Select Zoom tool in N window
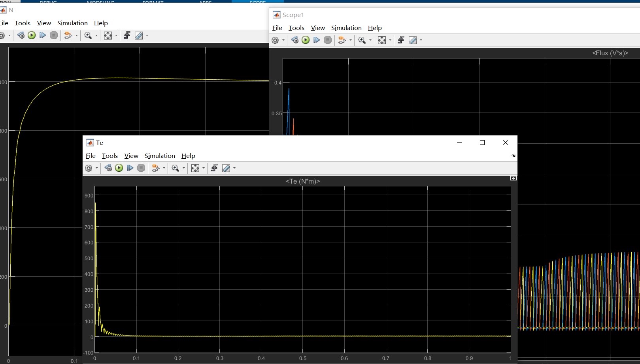 [88, 36]
